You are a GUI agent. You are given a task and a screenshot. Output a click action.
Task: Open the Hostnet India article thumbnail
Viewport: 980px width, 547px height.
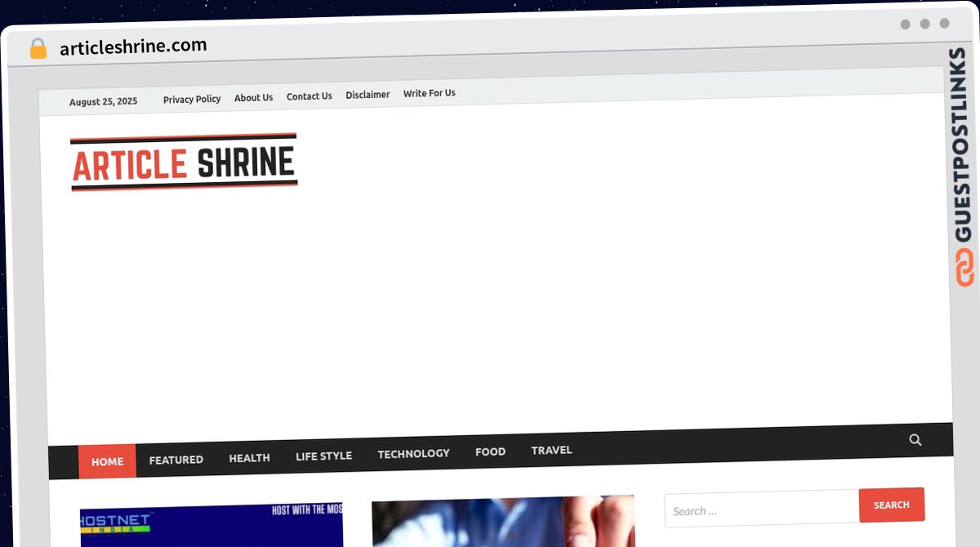coord(212,525)
